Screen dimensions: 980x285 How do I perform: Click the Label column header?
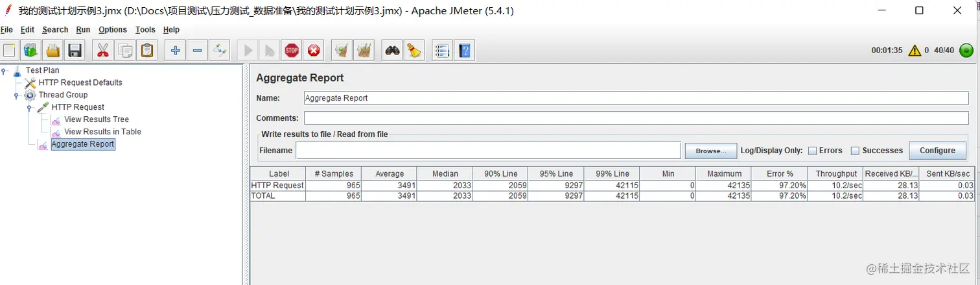coord(278,173)
